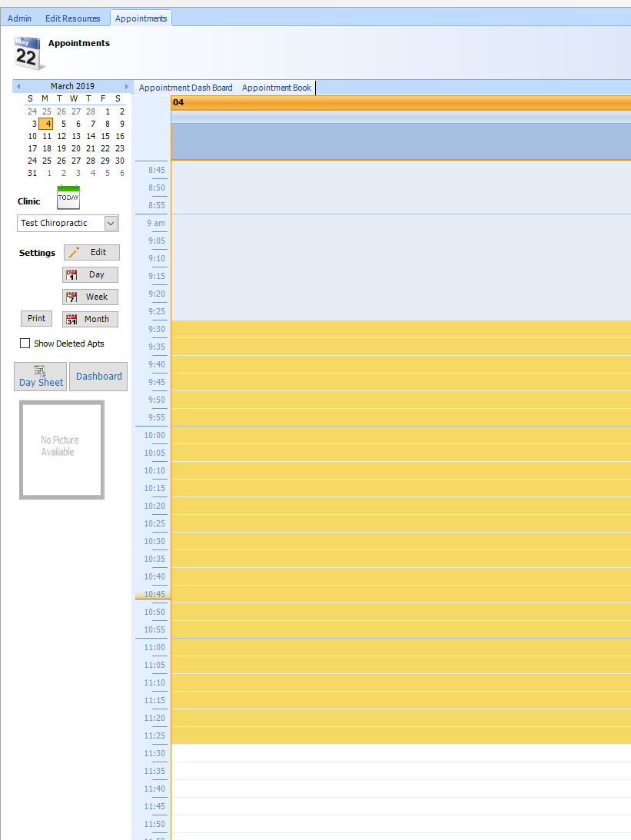Screen dimensions: 631x840
Task: Click the 9:15 time label
Action: [157, 276]
